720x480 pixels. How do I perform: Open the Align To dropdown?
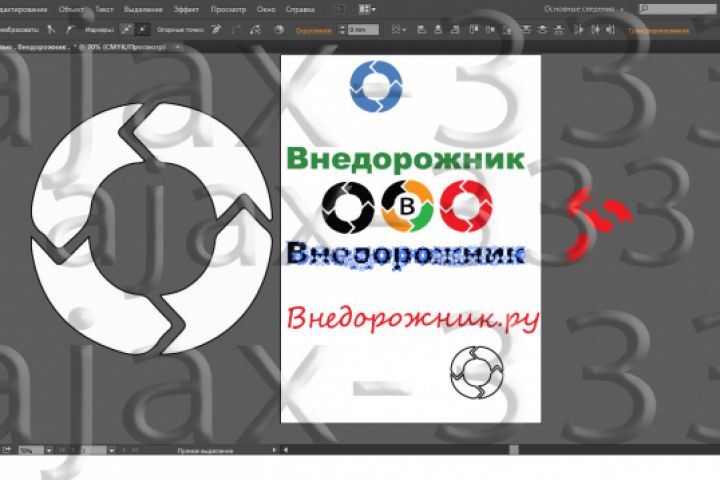point(398,30)
